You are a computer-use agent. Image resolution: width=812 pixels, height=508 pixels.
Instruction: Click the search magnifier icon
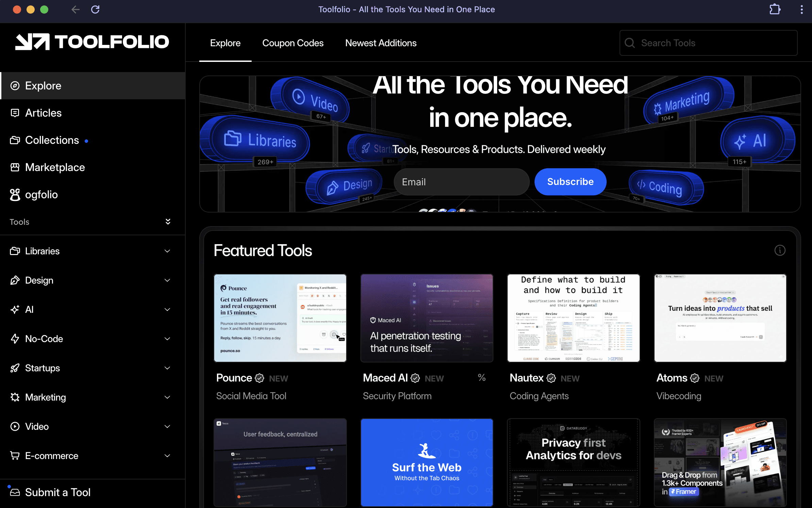pos(630,43)
